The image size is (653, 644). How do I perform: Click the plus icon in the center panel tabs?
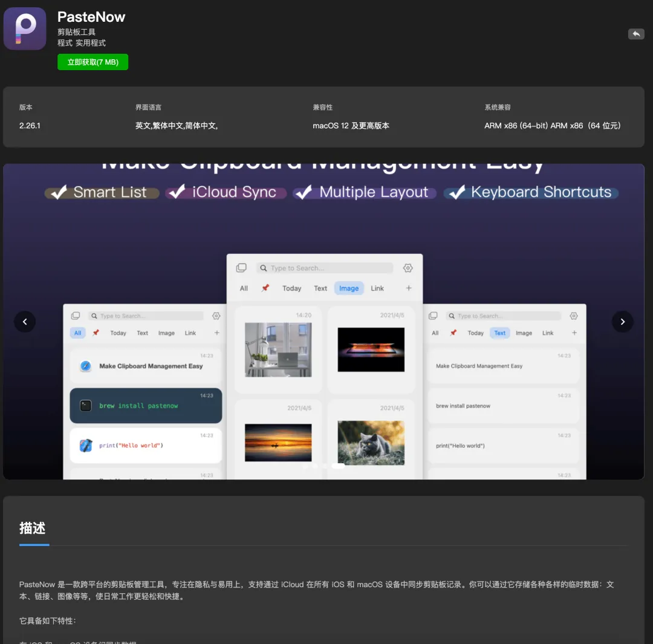click(x=409, y=288)
